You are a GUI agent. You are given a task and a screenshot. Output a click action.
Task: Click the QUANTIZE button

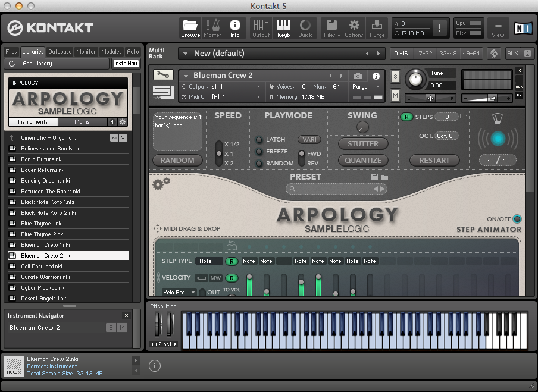pyautogui.click(x=363, y=161)
